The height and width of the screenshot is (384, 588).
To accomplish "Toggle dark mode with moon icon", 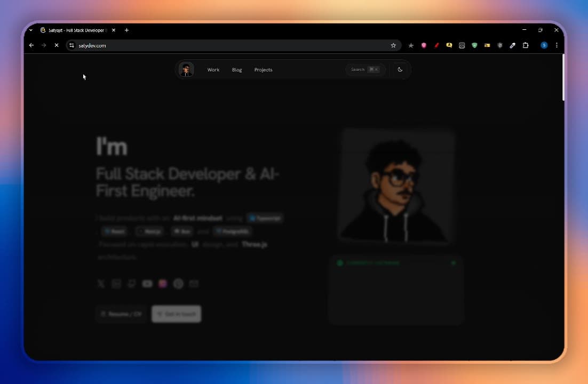I will pos(400,69).
